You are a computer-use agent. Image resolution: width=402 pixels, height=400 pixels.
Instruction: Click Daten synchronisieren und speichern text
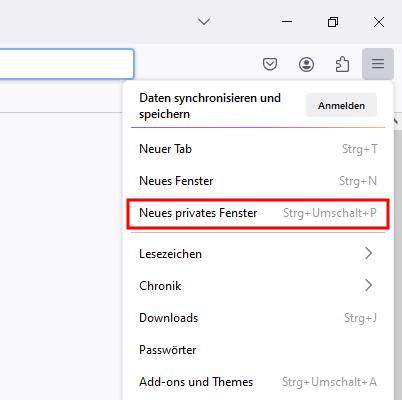(x=210, y=106)
